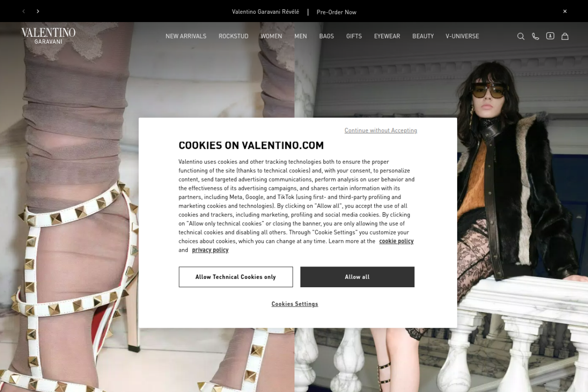Expand the Men navigation menu
The image size is (588, 392).
tap(300, 36)
